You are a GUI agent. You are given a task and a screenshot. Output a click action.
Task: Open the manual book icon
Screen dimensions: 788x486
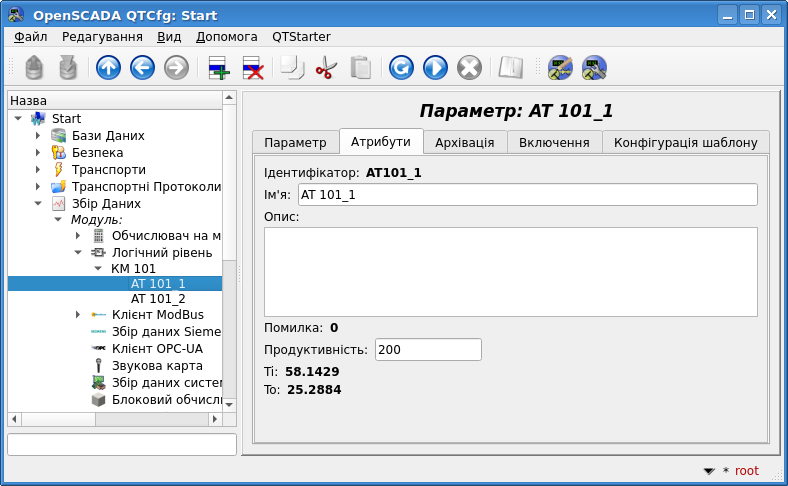coord(511,67)
